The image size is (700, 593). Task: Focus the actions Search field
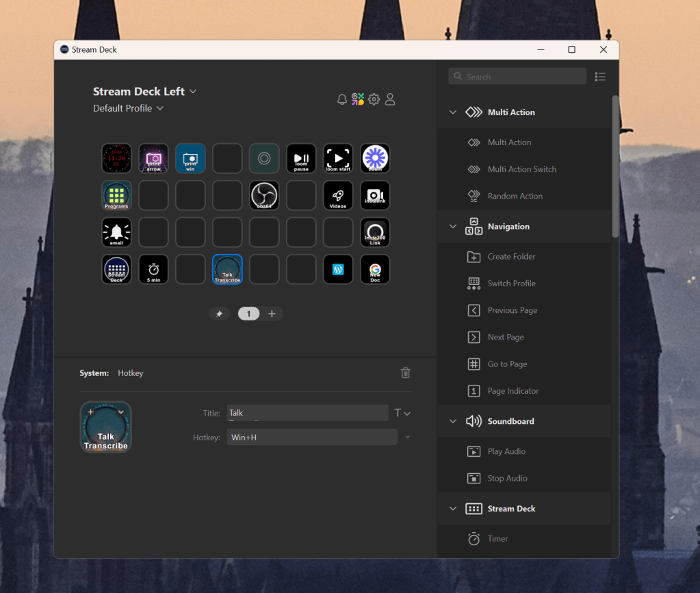point(517,77)
